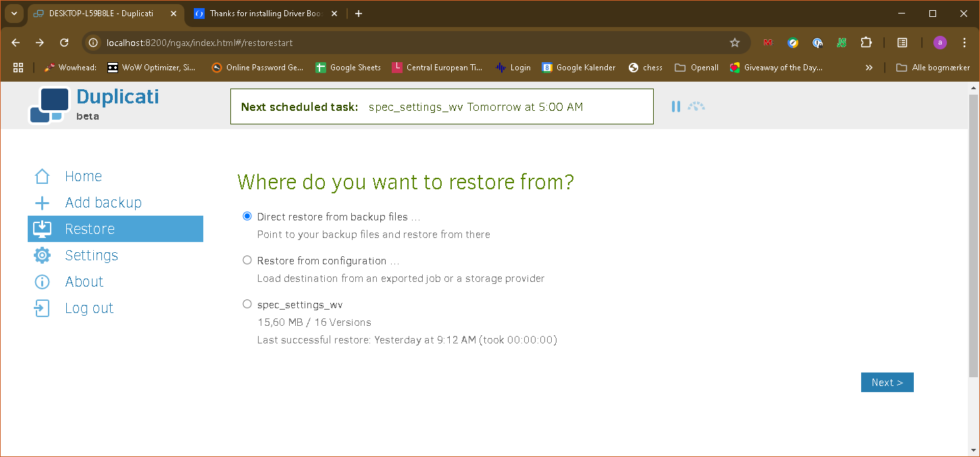Close the Driver Booster browser tab
The image size is (980, 457).
pos(334,14)
